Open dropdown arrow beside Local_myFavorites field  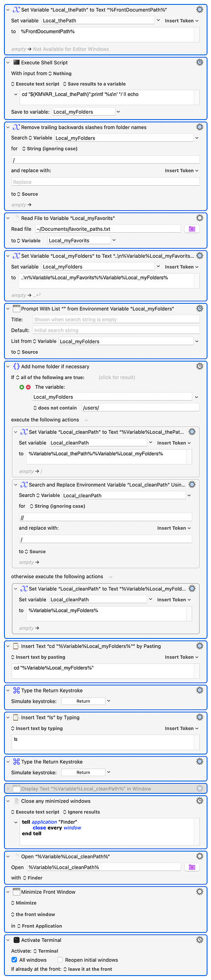[x=114, y=240]
